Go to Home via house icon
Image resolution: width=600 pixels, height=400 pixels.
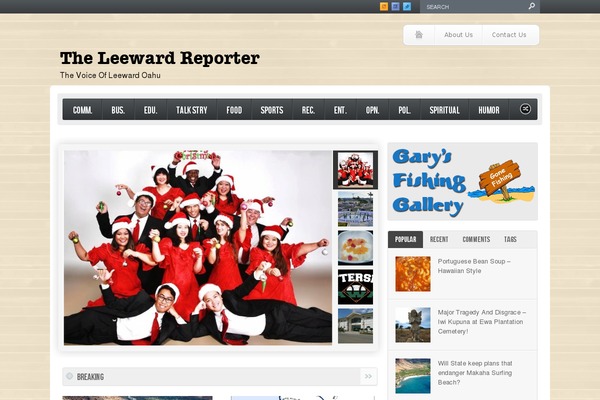pyautogui.click(x=419, y=35)
